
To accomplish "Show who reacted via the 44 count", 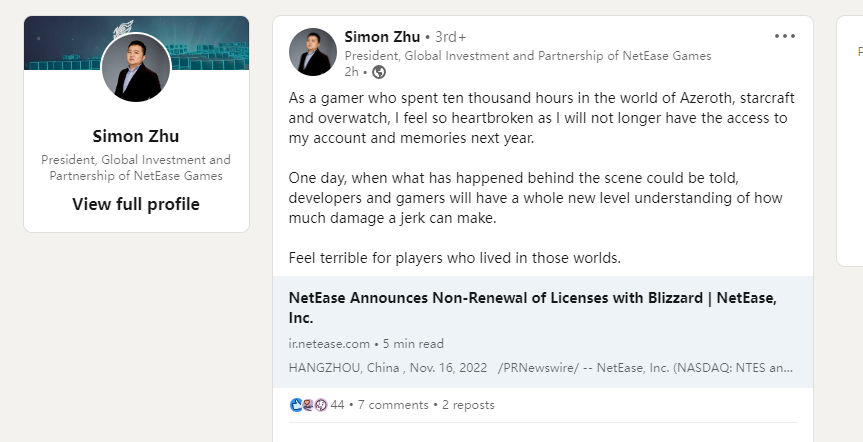I will point(337,405).
